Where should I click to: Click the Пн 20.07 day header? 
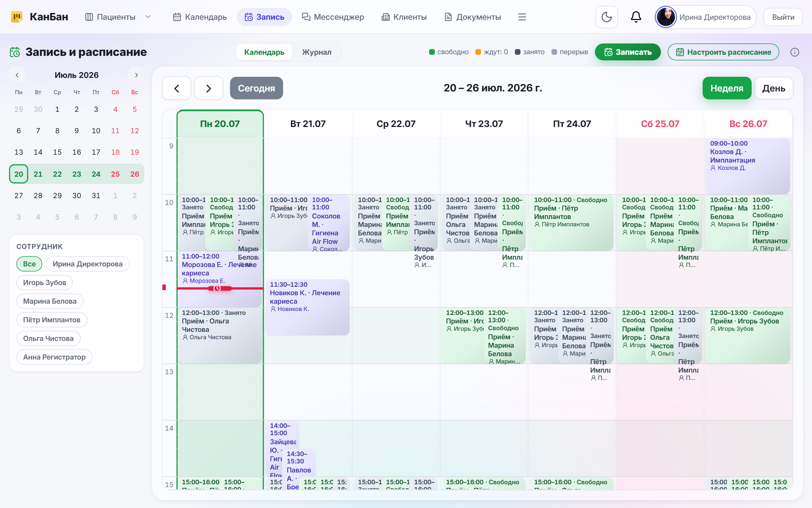(x=220, y=124)
